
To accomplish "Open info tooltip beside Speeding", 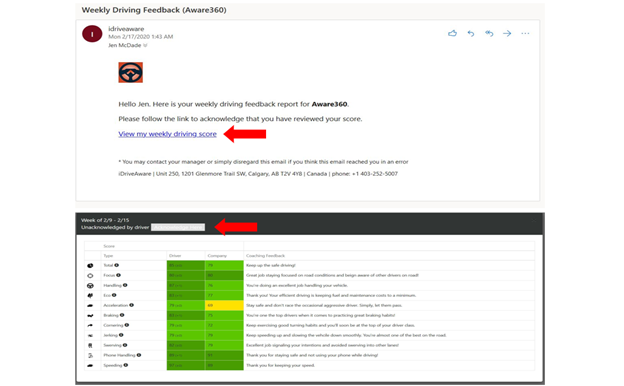I will click(126, 365).
